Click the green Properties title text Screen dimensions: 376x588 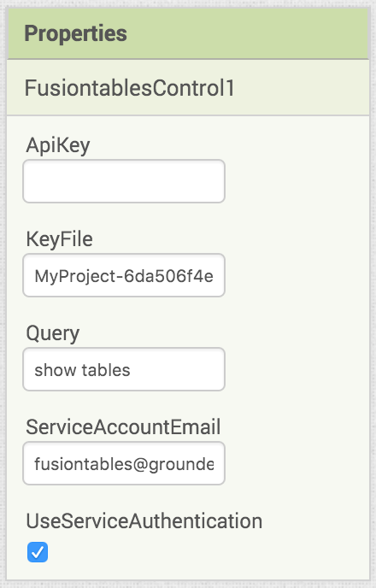[75, 33]
